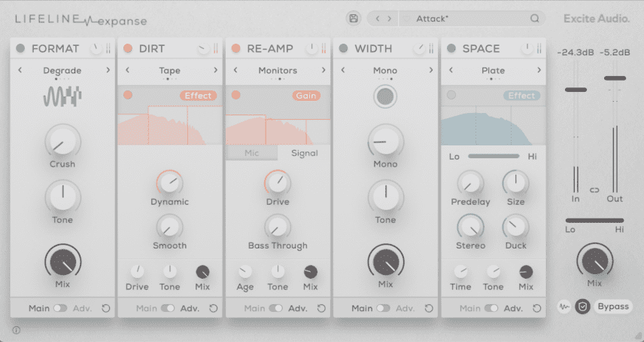Select the Mic tab in RE-AMP
Screen dimensions: 644x342
click(x=252, y=153)
